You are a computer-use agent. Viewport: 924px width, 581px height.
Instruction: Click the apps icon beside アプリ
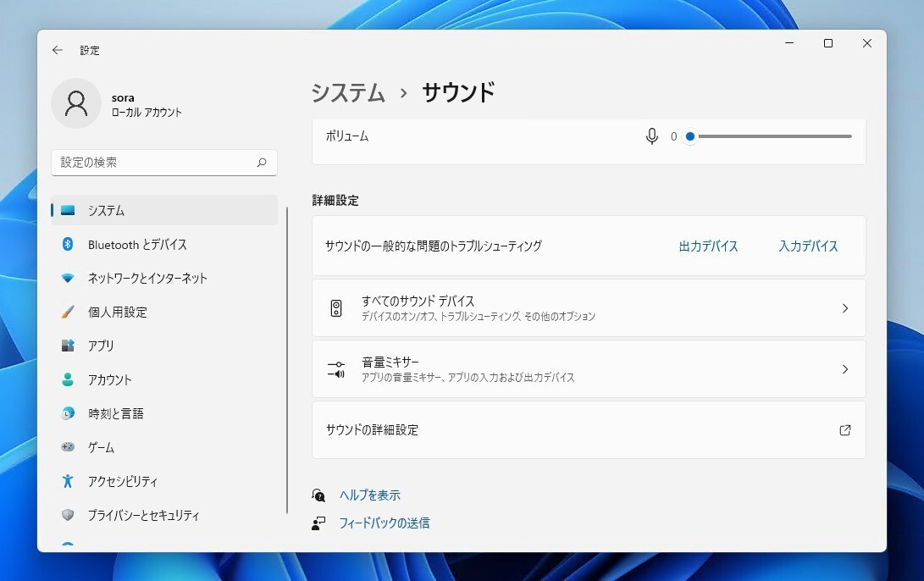pos(68,346)
